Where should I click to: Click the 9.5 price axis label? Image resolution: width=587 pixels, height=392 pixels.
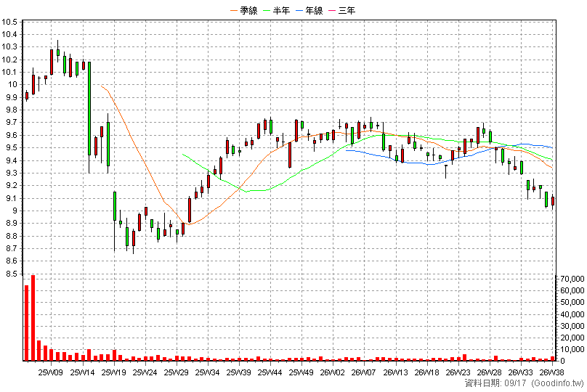click(x=12, y=148)
